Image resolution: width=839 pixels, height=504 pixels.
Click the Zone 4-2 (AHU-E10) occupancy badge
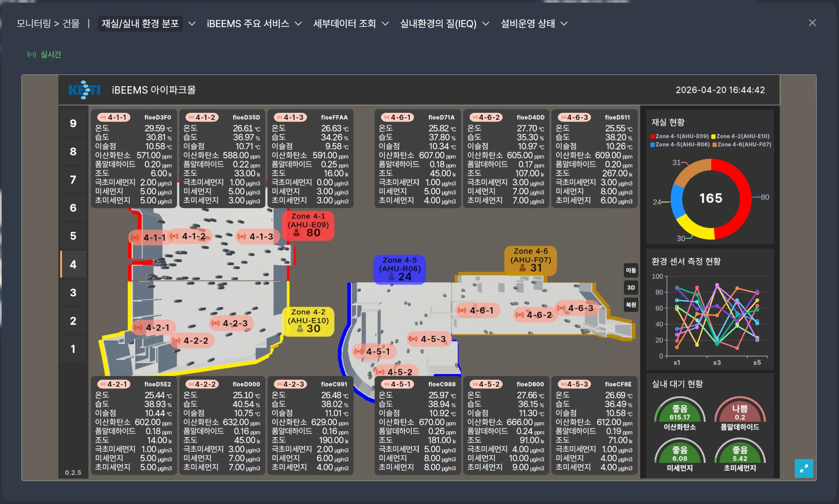308,321
